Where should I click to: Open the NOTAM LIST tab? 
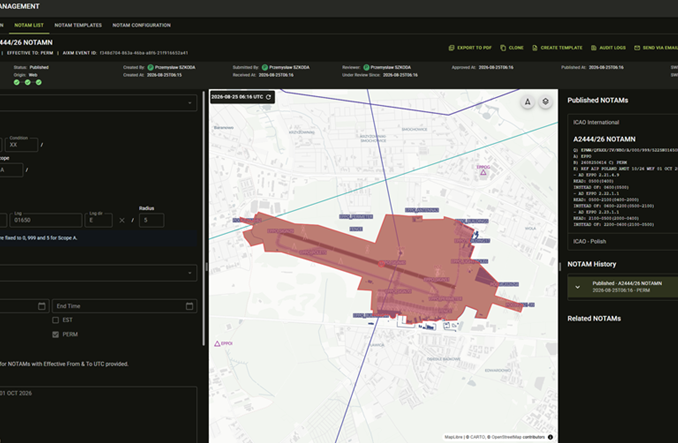[29, 25]
